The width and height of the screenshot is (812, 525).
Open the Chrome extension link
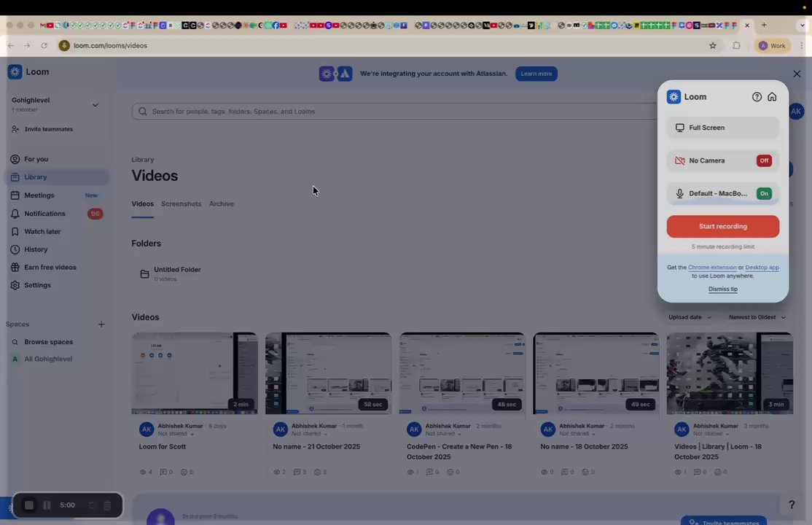pyautogui.click(x=712, y=268)
